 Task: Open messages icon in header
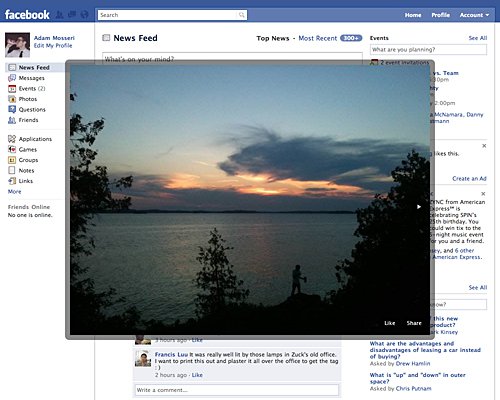[72, 15]
